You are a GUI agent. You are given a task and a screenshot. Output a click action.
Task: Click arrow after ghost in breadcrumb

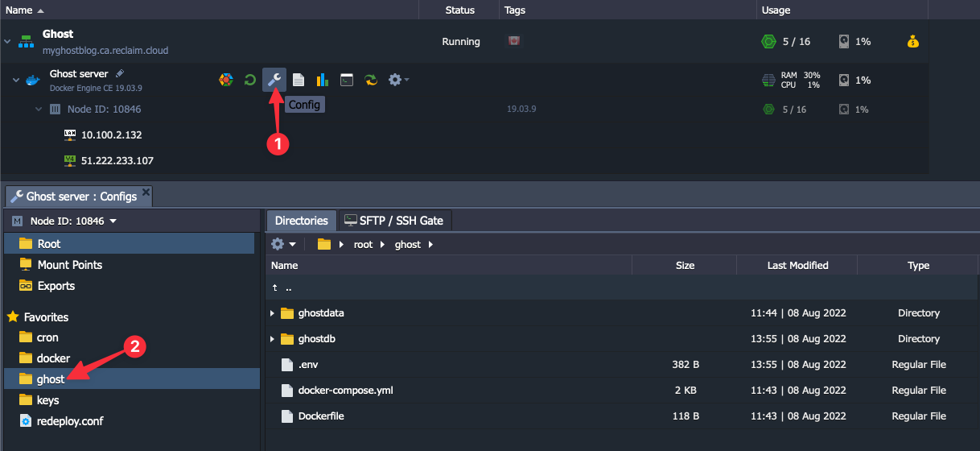pyautogui.click(x=430, y=244)
